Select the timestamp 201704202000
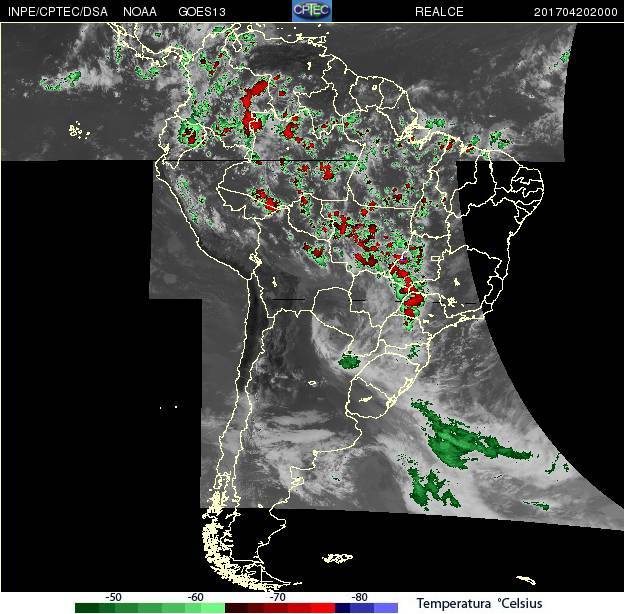 click(x=575, y=12)
